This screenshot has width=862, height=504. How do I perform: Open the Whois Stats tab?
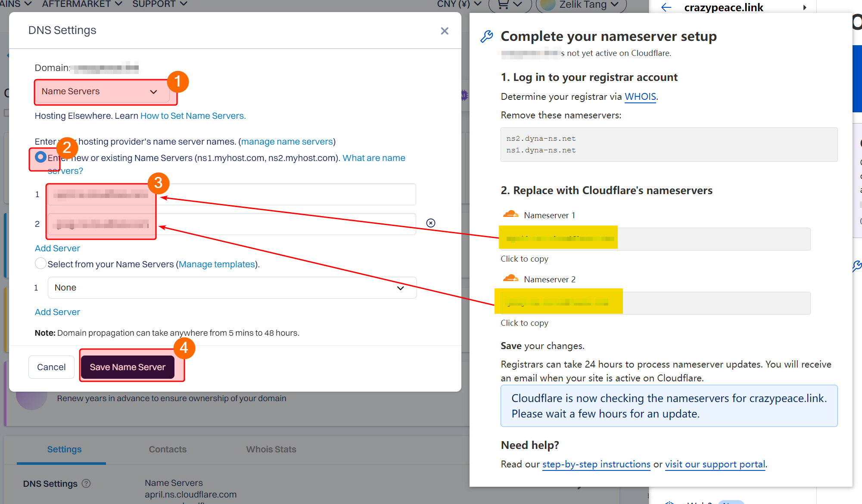[271, 449]
